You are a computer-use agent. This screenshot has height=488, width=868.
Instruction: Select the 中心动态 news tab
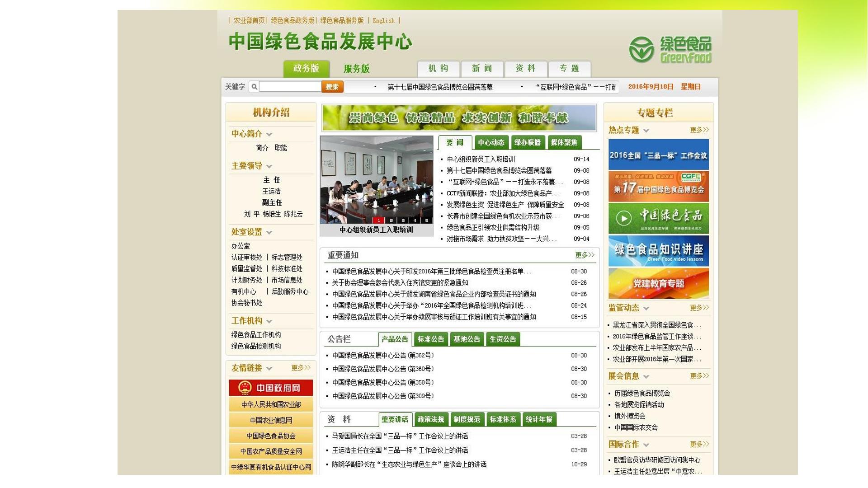pos(491,142)
